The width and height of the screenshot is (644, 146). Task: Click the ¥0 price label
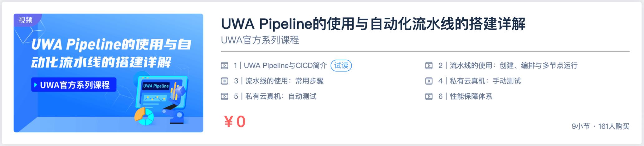235,122
